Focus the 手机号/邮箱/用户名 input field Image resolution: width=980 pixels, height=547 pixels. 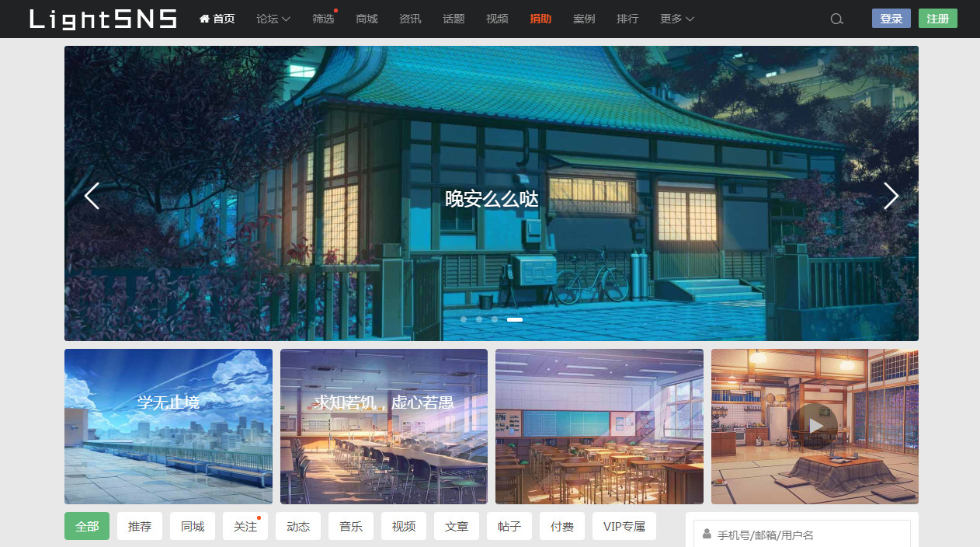click(802, 534)
